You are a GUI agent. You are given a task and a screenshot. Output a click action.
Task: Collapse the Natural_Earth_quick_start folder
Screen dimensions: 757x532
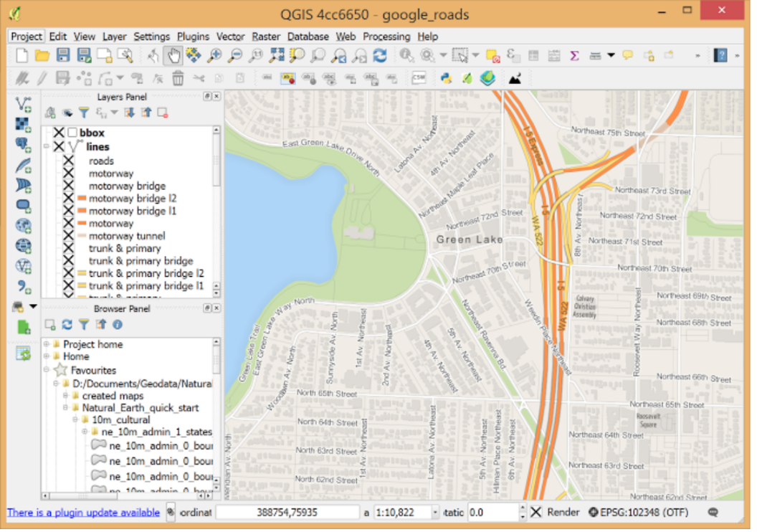66,408
